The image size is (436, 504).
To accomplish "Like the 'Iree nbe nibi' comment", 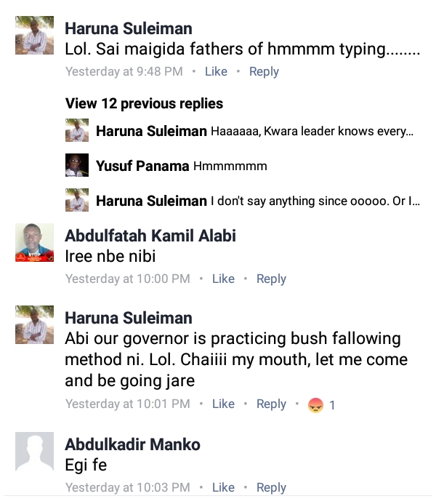I will (223, 279).
